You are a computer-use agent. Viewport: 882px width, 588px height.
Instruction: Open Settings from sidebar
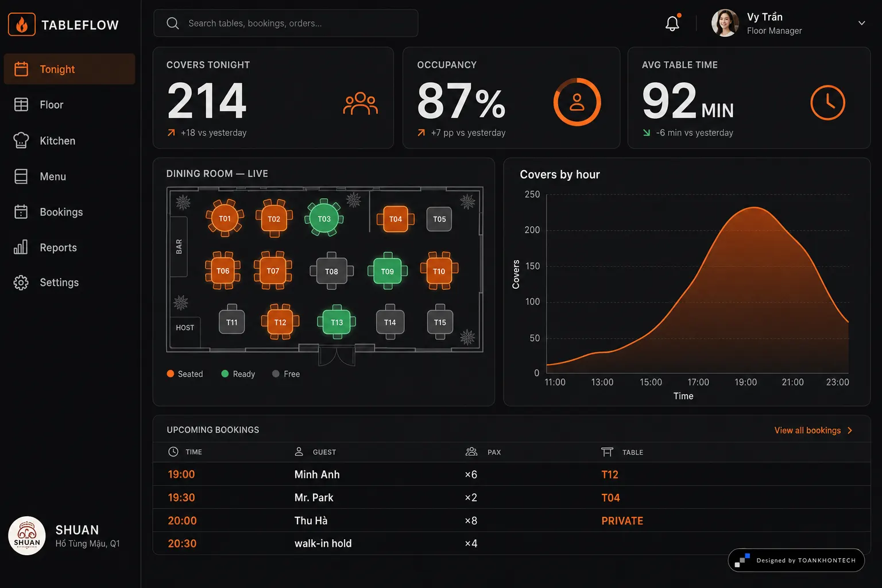(x=69, y=283)
